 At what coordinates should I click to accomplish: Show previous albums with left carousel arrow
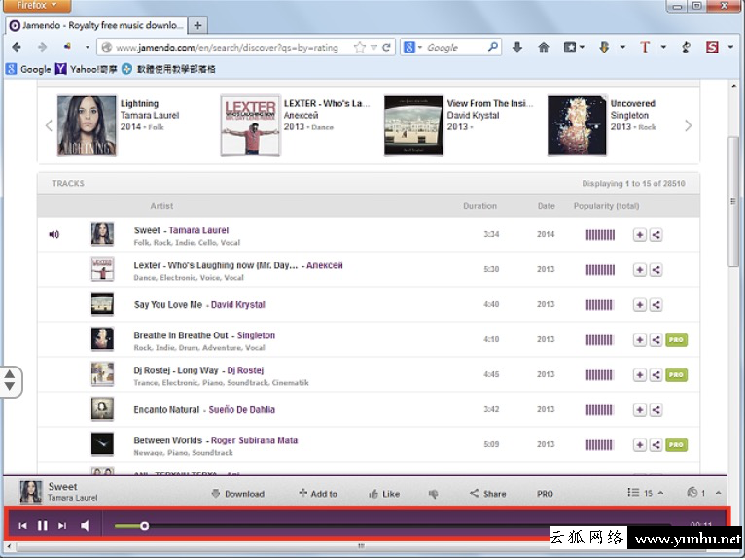tap(49, 125)
